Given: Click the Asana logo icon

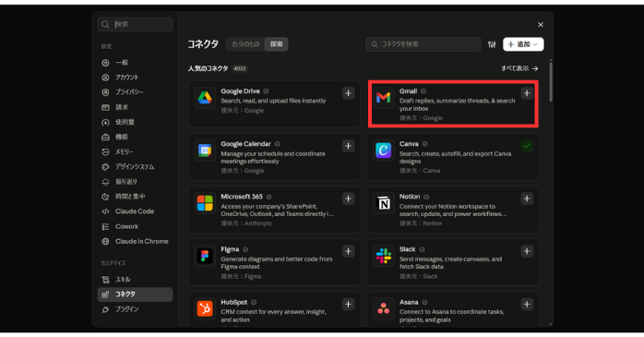Looking at the screenshot, I should [x=383, y=308].
